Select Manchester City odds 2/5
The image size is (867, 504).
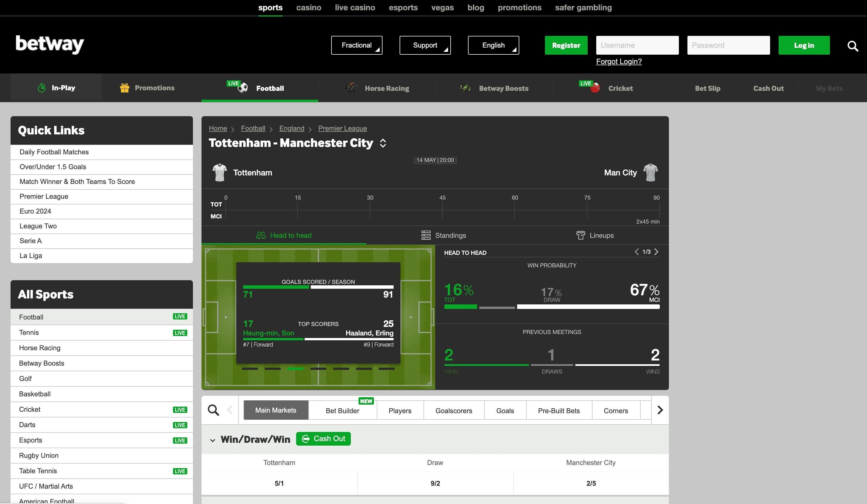coord(591,483)
